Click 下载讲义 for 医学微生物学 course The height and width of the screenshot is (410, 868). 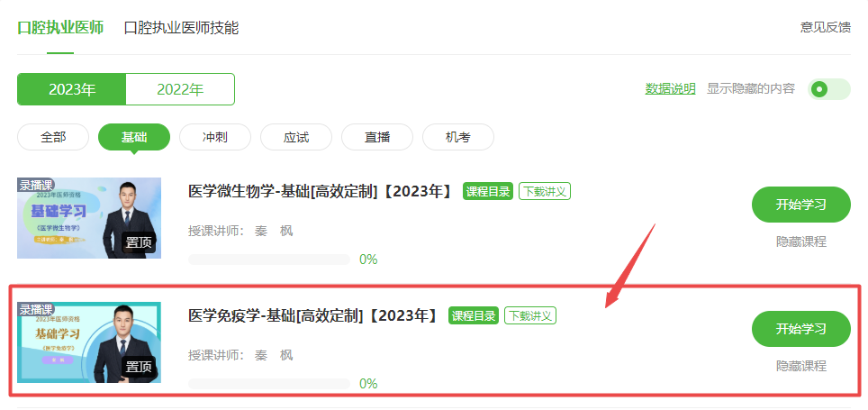tap(545, 191)
